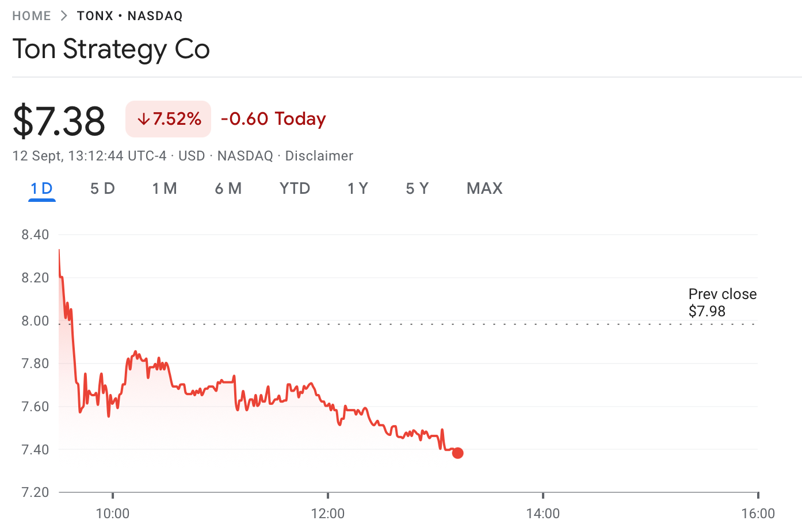Click the -0.60 Today change text
The width and height of the screenshot is (802, 532).
(273, 119)
